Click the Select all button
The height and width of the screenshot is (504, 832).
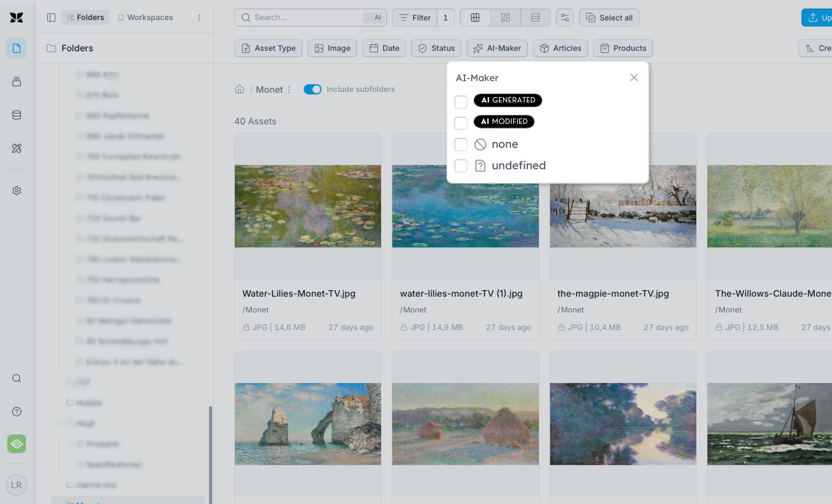click(x=609, y=18)
